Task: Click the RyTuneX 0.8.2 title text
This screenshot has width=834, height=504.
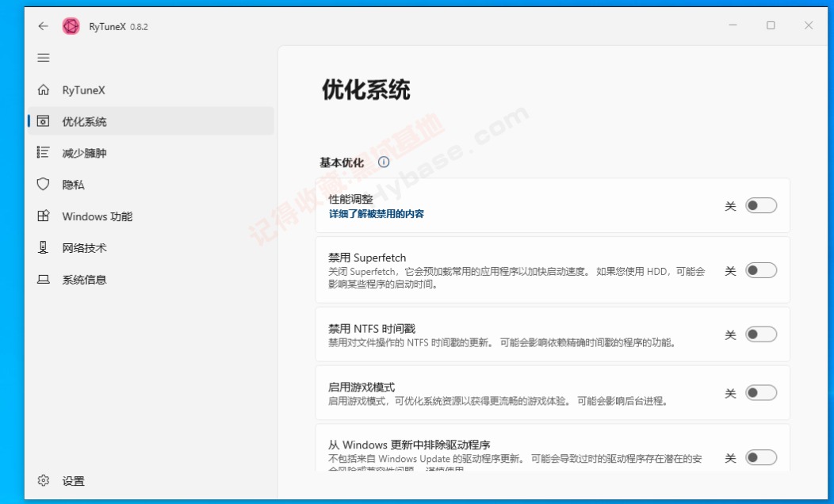Action: [118, 27]
